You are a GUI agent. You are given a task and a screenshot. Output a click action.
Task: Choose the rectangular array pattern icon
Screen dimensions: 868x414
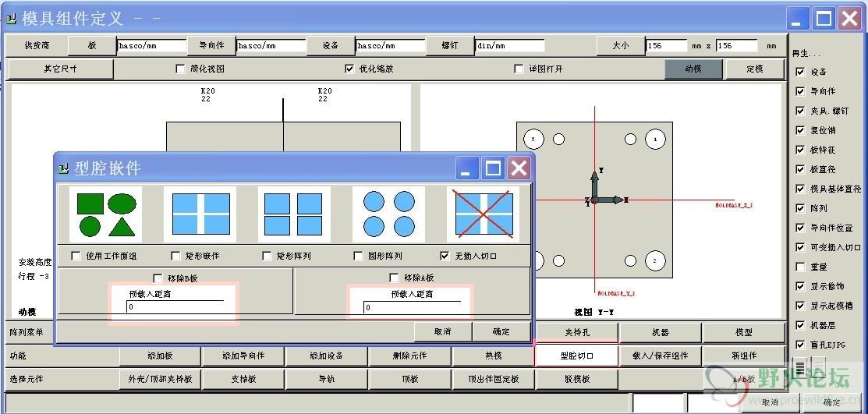tap(294, 214)
